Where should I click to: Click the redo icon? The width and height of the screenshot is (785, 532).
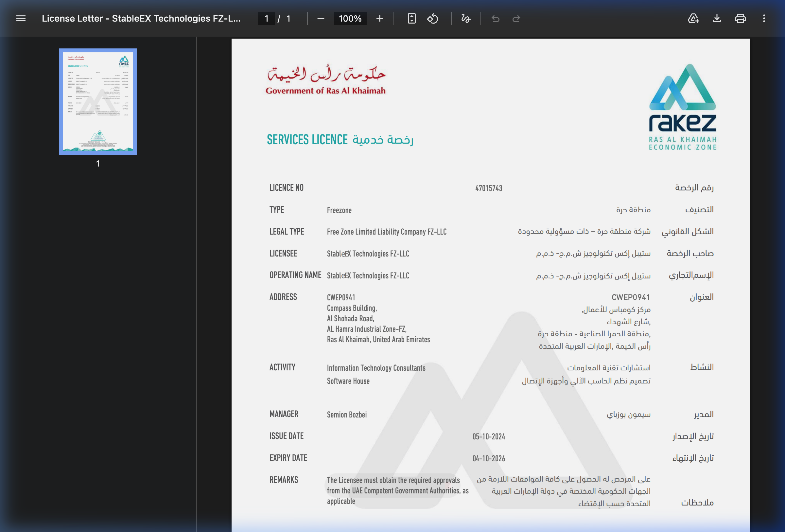(516, 19)
